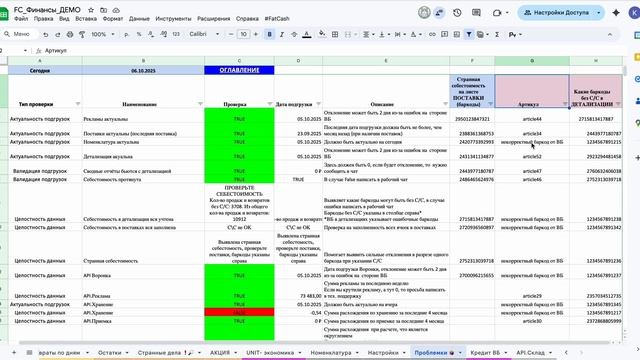Move document using folder icon
The width and height of the screenshot is (640, 360).
pos(104,10)
